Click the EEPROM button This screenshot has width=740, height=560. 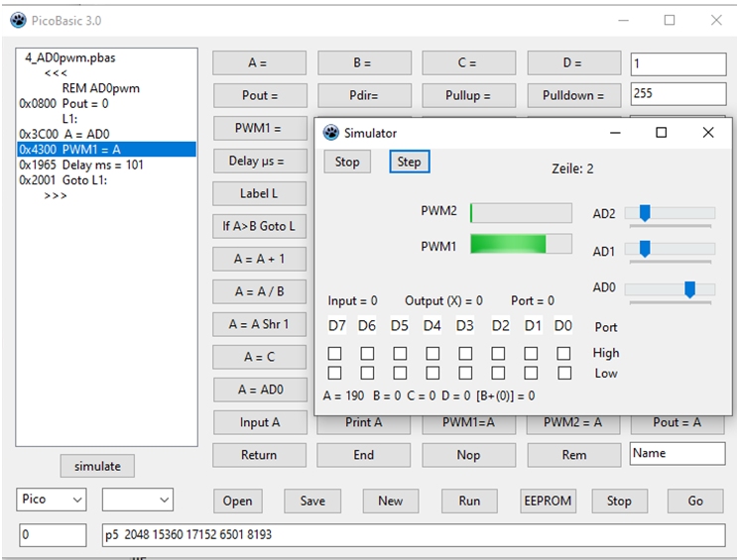(x=548, y=501)
